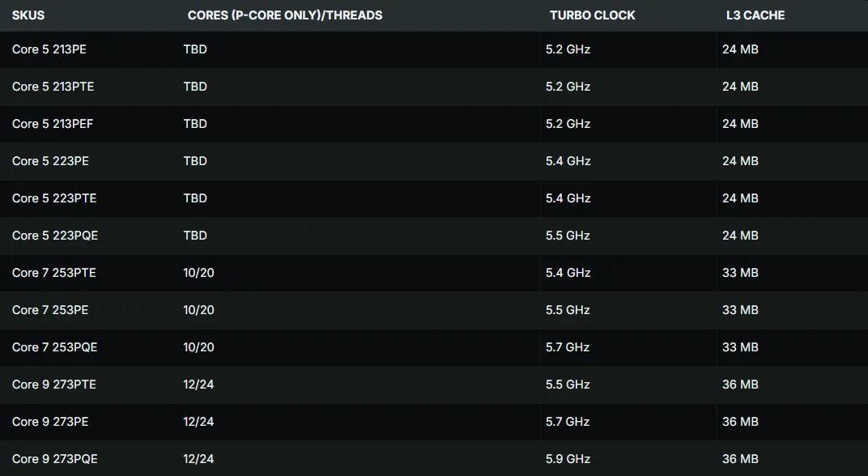The height and width of the screenshot is (476, 868).
Task: Click the SKUS column header
Action: click(28, 15)
